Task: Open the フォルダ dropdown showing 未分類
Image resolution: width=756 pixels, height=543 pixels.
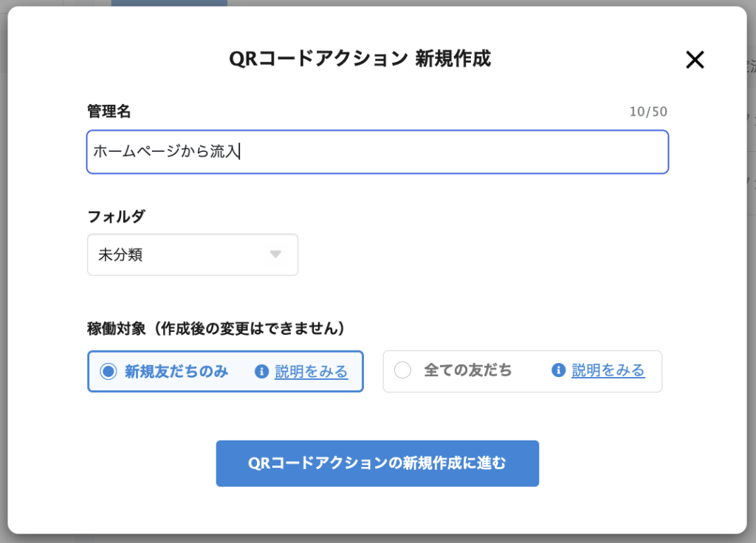Action: (192, 255)
